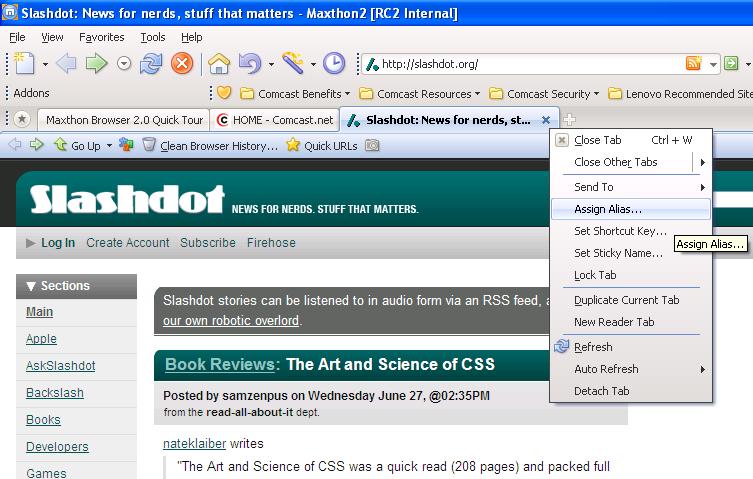Open the New Tab dropdown arrow

(x=45, y=64)
